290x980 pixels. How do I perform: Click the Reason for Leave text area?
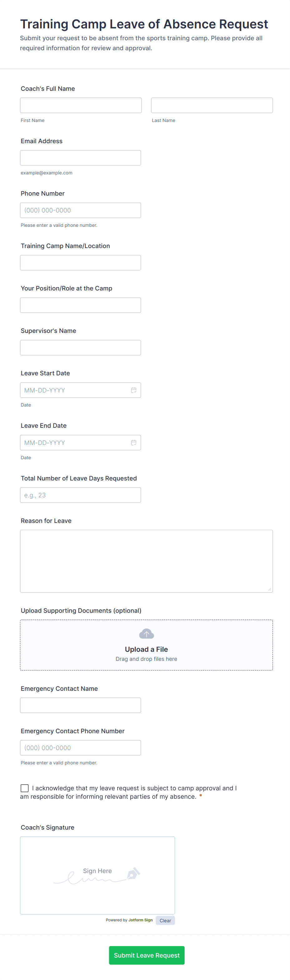tap(146, 561)
